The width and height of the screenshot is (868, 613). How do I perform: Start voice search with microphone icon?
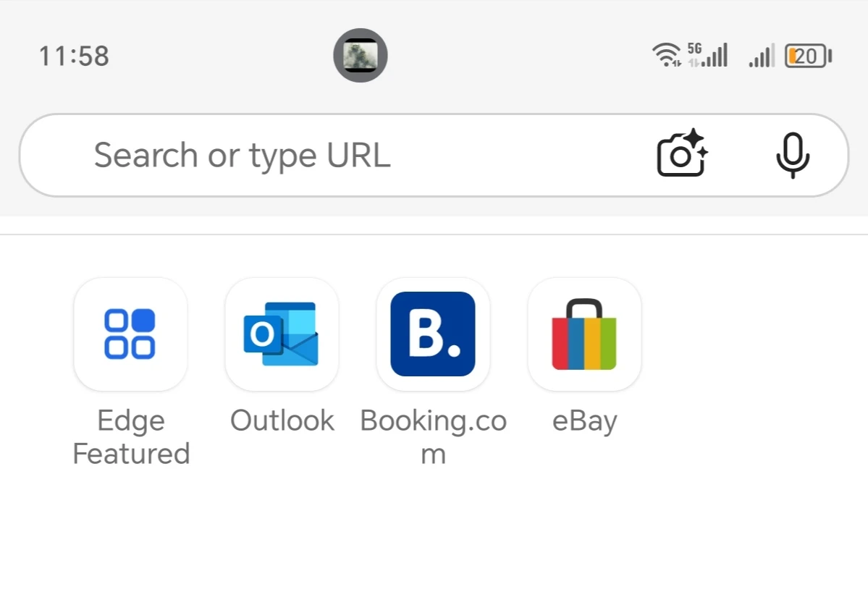click(x=793, y=155)
